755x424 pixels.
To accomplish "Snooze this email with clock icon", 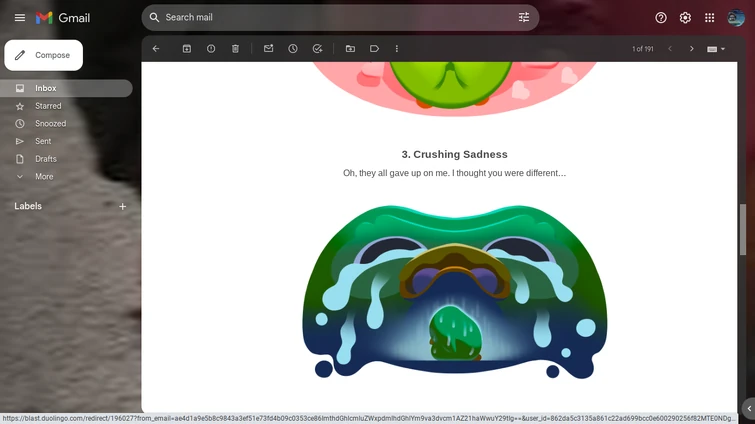I will pos(293,49).
